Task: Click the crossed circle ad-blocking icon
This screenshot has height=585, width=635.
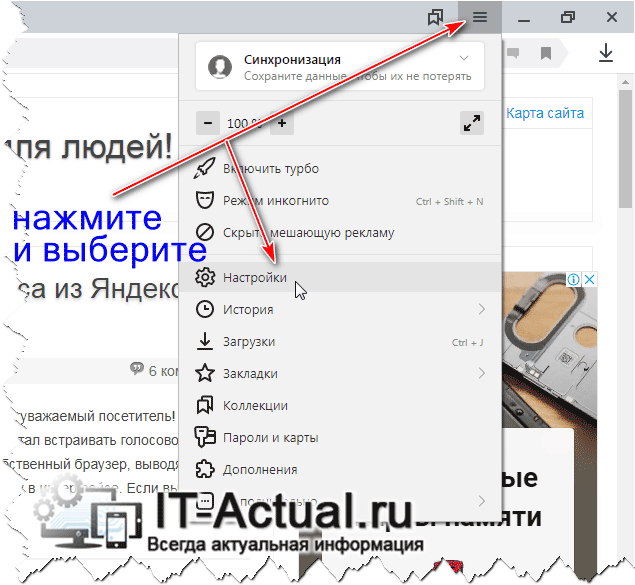Action: pos(205,232)
